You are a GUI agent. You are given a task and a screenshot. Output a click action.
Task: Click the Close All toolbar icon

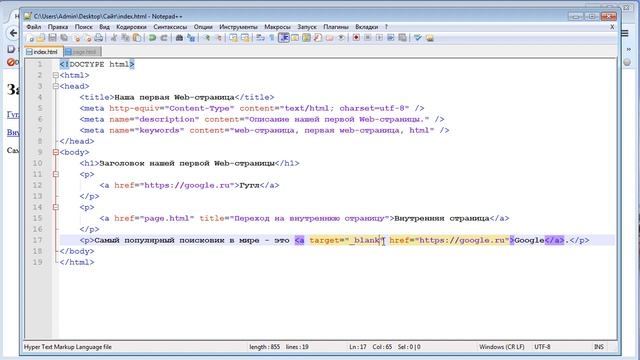tap(88, 38)
